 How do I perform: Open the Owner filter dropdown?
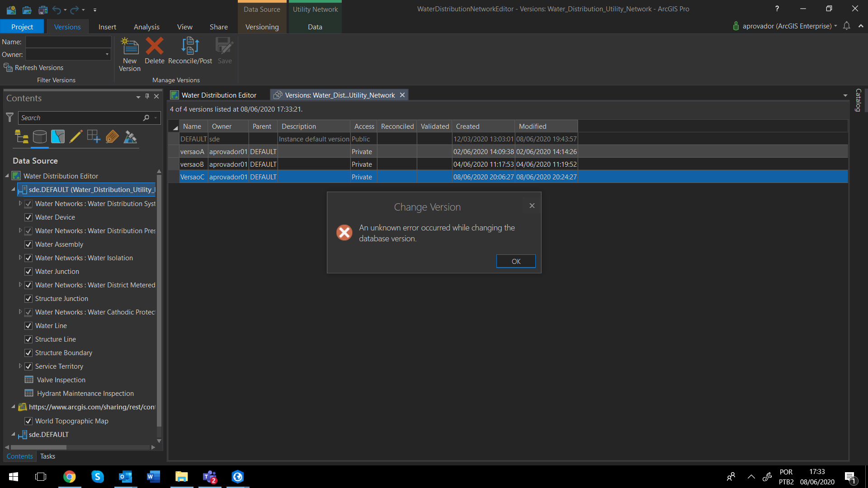[107, 55]
